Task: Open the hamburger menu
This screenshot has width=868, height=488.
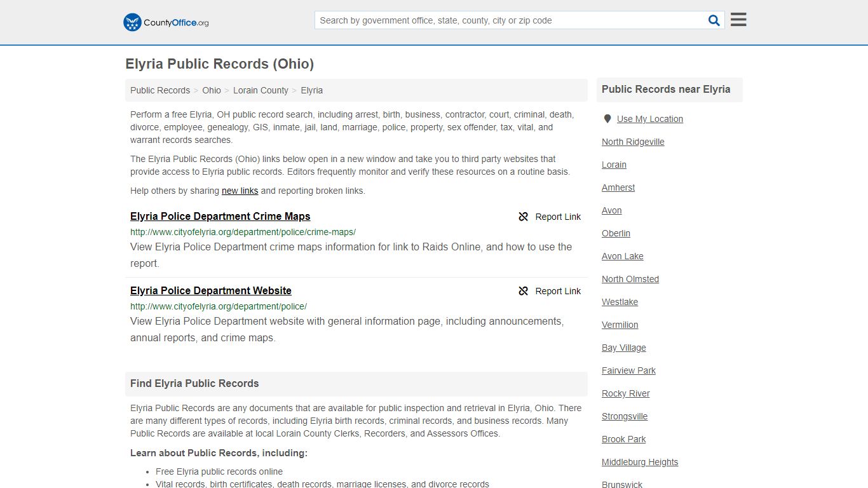Action: click(x=738, y=20)
